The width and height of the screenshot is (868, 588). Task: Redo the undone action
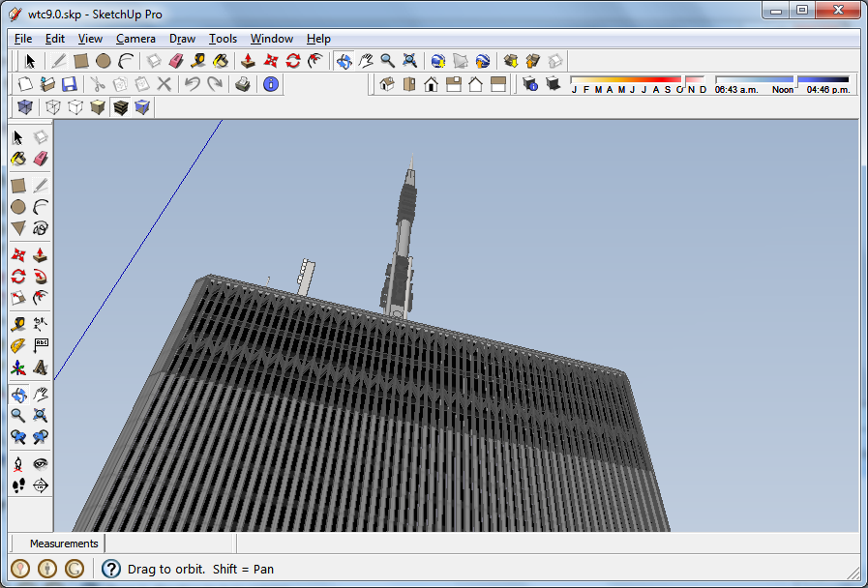pos(214,84)
